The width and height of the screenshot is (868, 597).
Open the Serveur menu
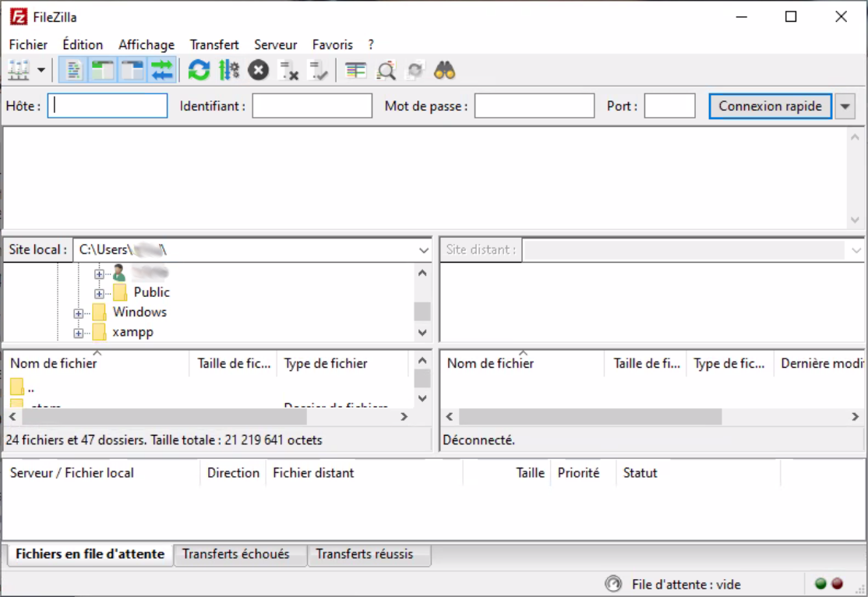[275, 44]
